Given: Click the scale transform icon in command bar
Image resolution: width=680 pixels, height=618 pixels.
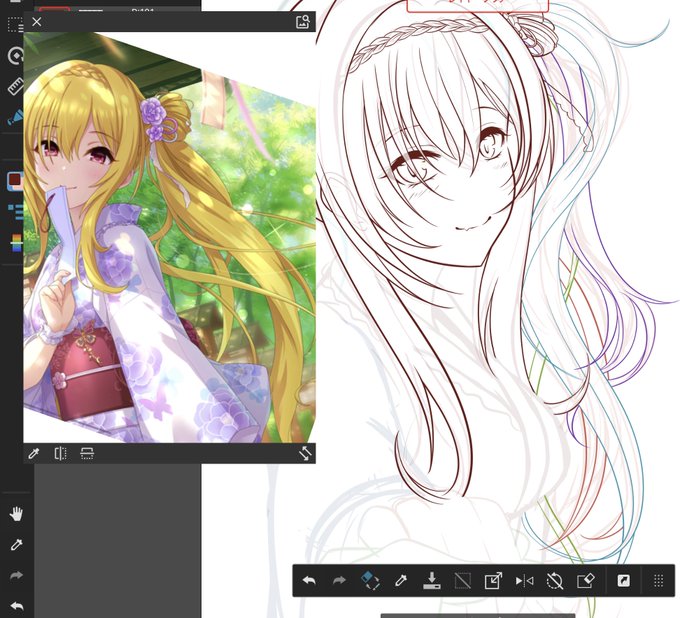Looking at the screenshot, I should 493,580.
